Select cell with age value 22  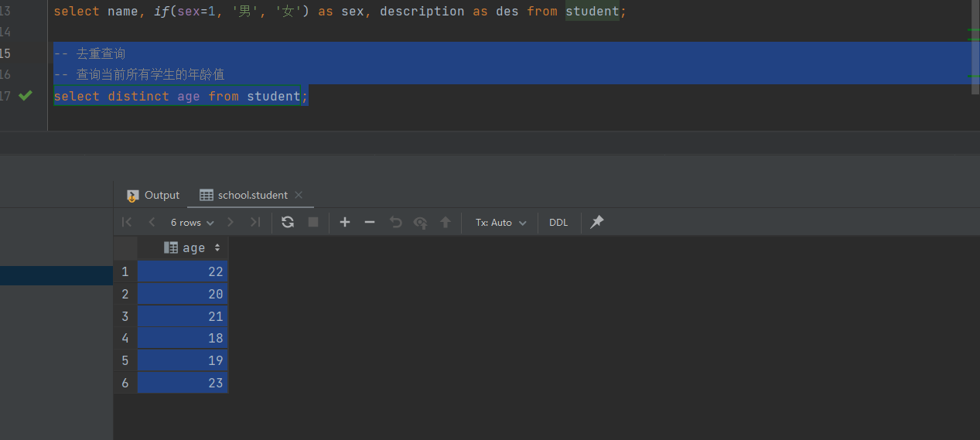[183, 271]
